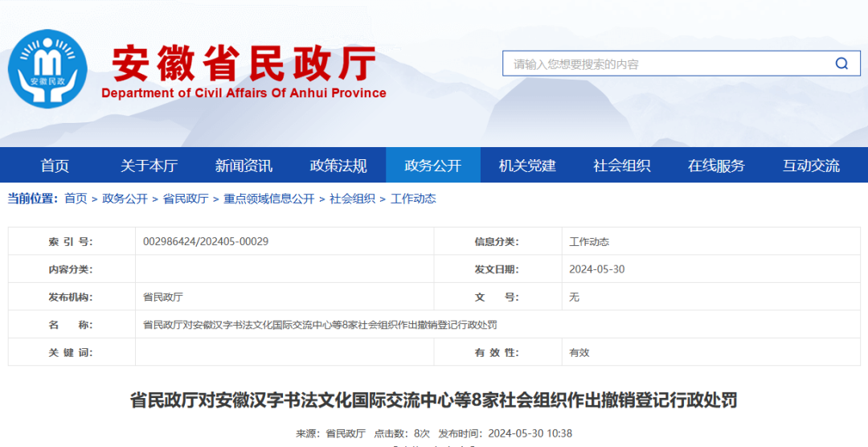Click the 有效性 label cell
The height and width of the screenshot is (447, 868).
pyautogui.click(x=497, y=352)
